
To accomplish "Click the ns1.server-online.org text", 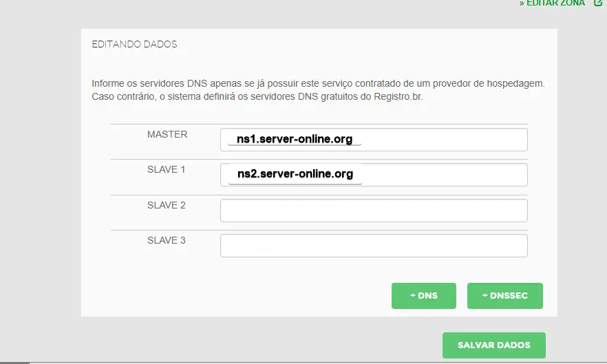I will 294,140.
